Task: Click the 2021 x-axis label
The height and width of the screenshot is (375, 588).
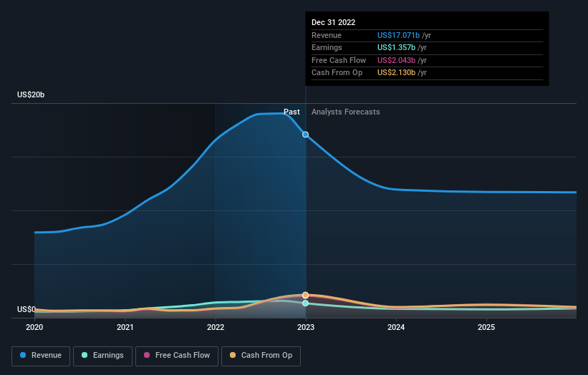Action: point(125,327)
